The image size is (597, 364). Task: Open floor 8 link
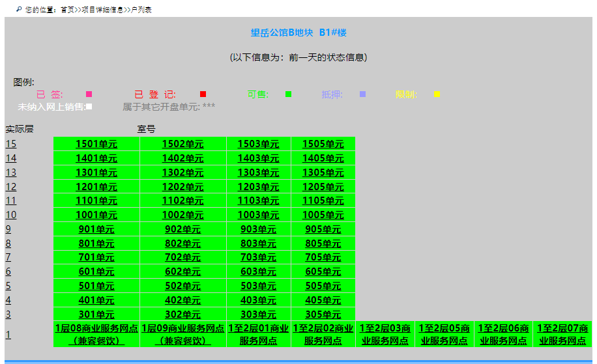pyautogui.click(x=8, y=244)
